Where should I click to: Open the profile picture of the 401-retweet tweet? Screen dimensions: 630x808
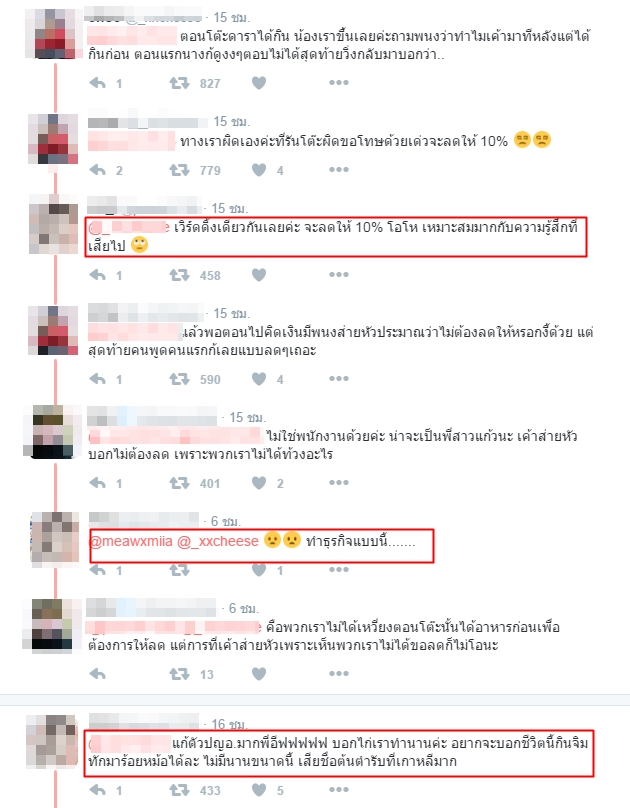(53, 432)
